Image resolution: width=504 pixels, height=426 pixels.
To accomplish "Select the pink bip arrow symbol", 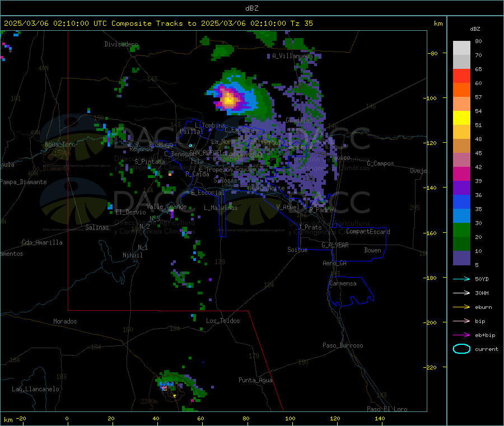I will (x=461, y=321).
